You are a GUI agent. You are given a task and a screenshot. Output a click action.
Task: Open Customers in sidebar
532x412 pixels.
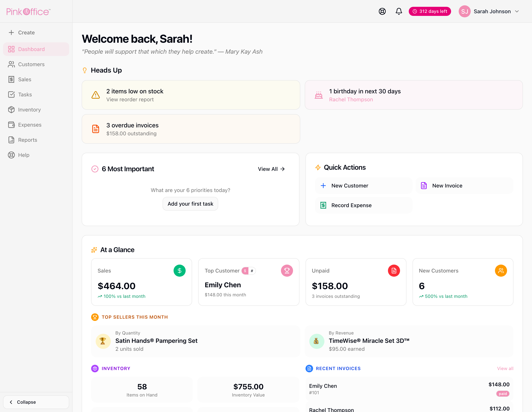36,64
